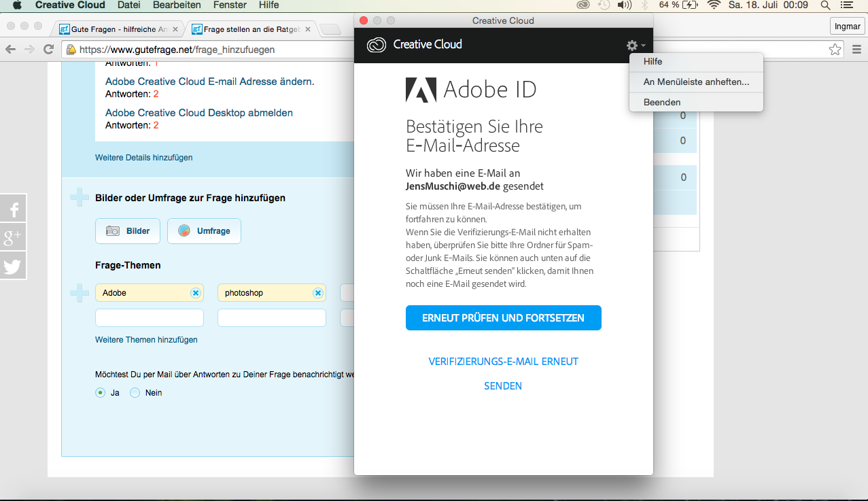Click 'VERIFIZIERUNGS-E-MAIL ERNEUT SENDEN' link
Image resolution: width=868 pixels, height=501 pixels.
click(x=504, y=374)
